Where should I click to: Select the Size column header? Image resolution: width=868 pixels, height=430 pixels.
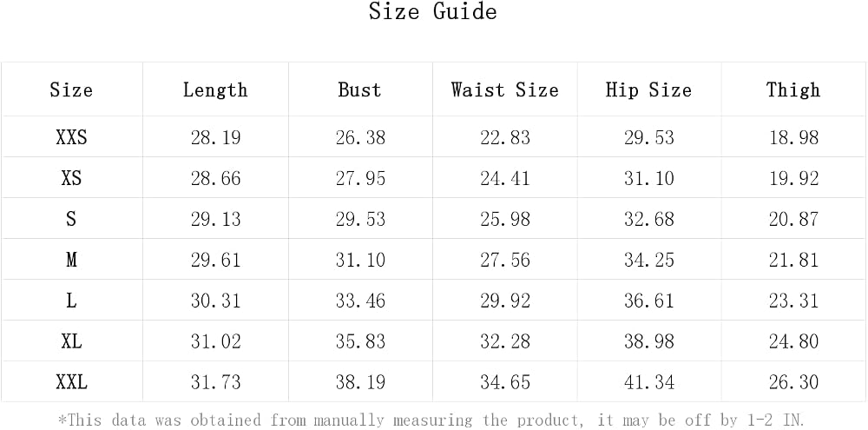[71, 89]
